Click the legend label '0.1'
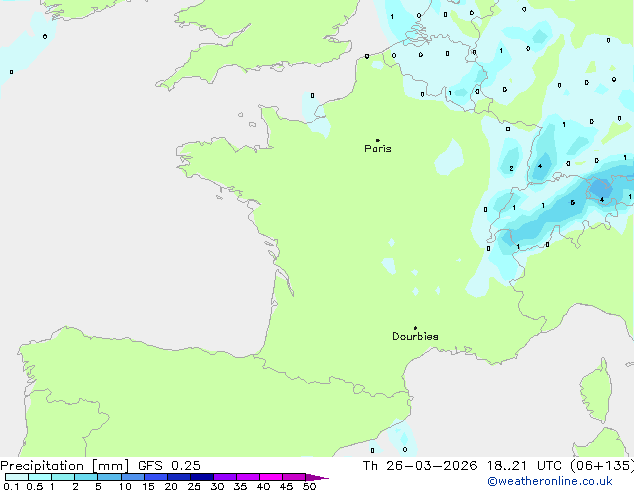634x490 pixels. [11, 486]
